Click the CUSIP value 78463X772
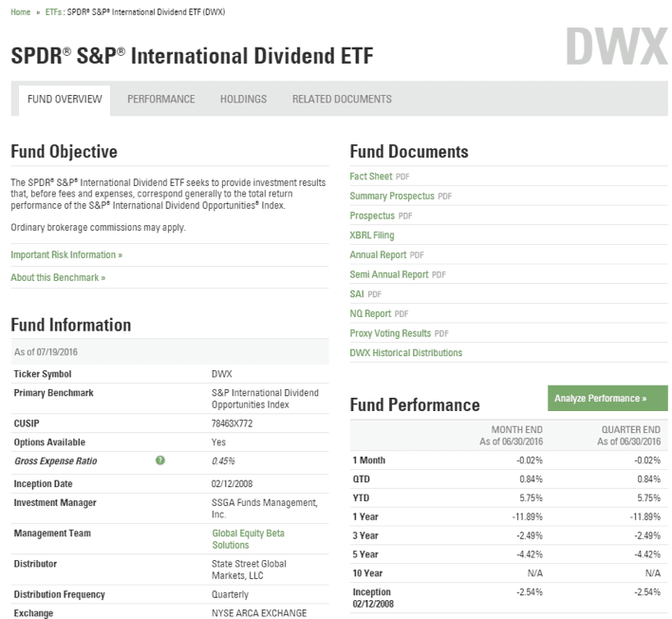672x619 pixels. click(x=232, y=423)
